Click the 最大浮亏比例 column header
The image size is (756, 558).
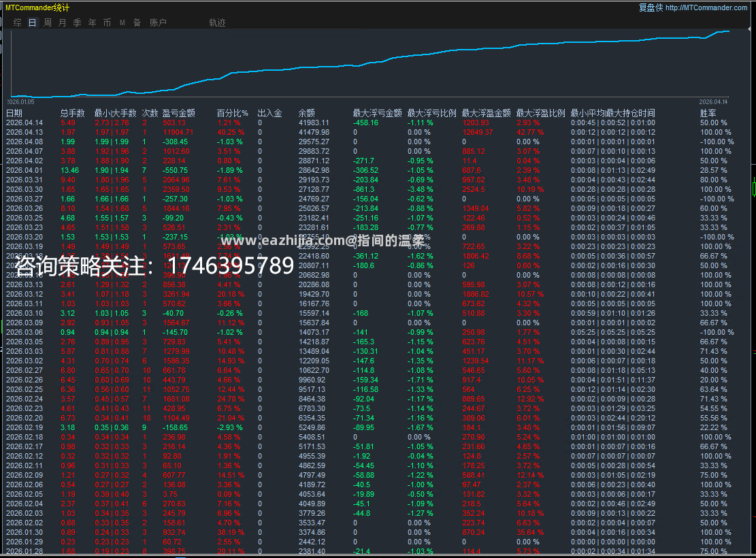point(431,114)
